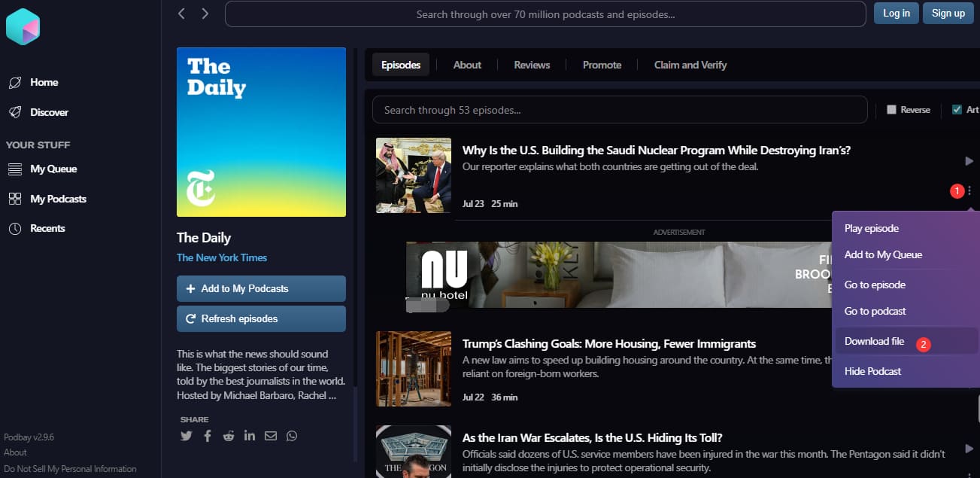
Task: Go back with the left arrow
Action: 181,14
